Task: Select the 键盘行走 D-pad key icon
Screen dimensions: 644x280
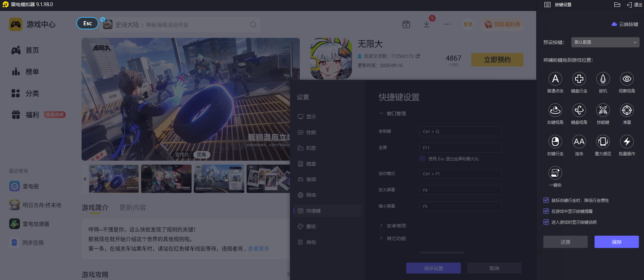Action: tap(579, 79)
